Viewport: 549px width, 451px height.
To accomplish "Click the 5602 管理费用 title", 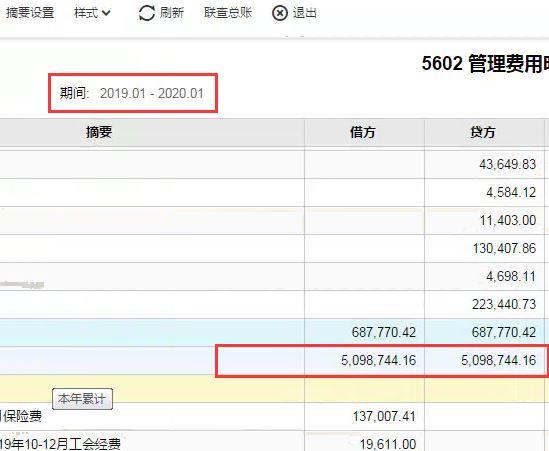I will coord(485,64).
